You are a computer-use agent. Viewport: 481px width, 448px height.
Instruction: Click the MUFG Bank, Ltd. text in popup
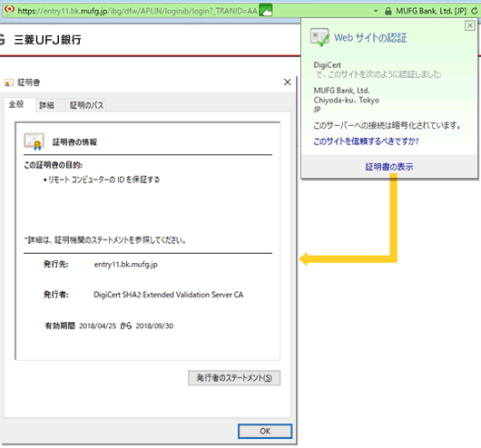pyautogui.click(x=341, y=91)
